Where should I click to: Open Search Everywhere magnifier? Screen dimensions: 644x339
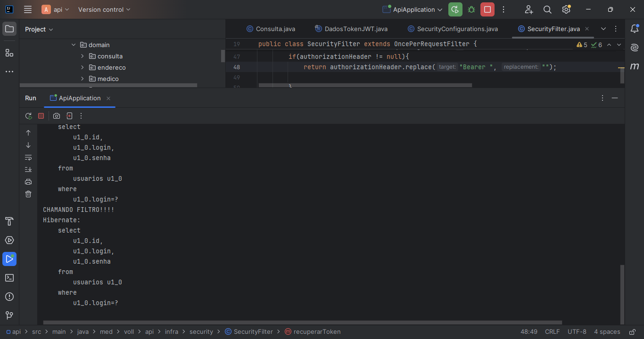pyautogui.click(x=547, y=9)
